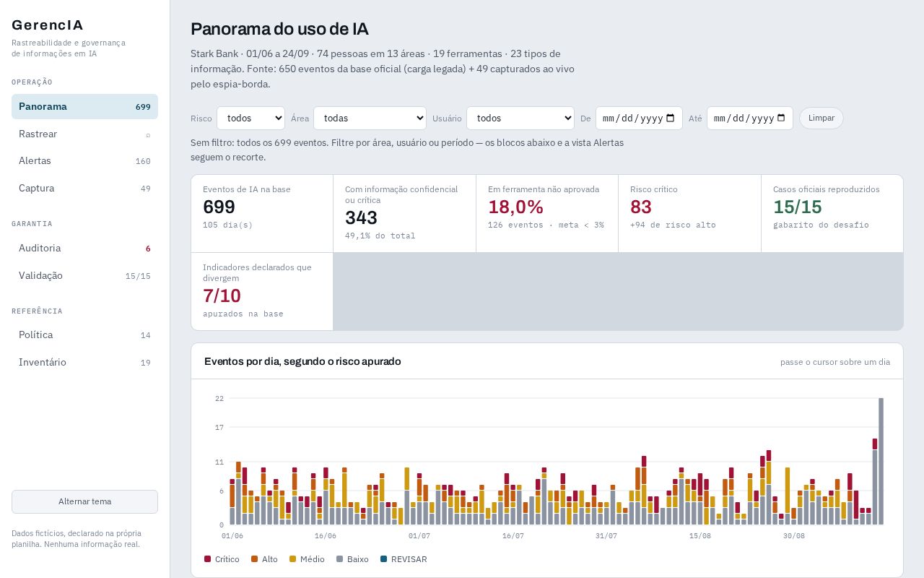Click the 18,0% unapproved tool figure
The width and height of the screenshot is (924, 578).
[515, 207]
